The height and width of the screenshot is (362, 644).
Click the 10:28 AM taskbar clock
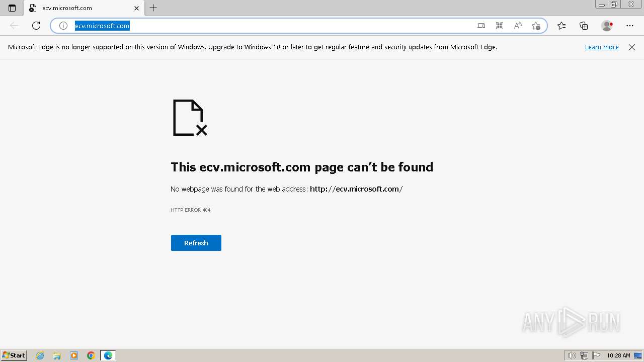coord(618,355)
